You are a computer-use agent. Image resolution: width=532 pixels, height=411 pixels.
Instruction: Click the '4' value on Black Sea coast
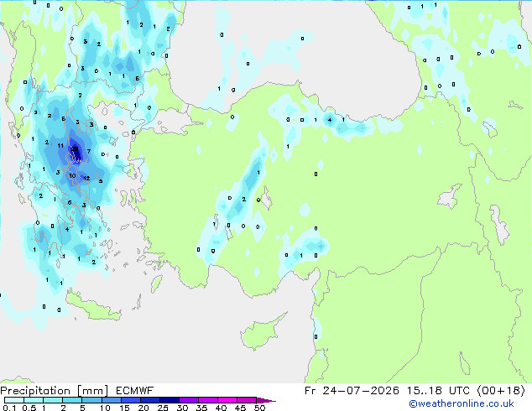click(x=330, y=120)
